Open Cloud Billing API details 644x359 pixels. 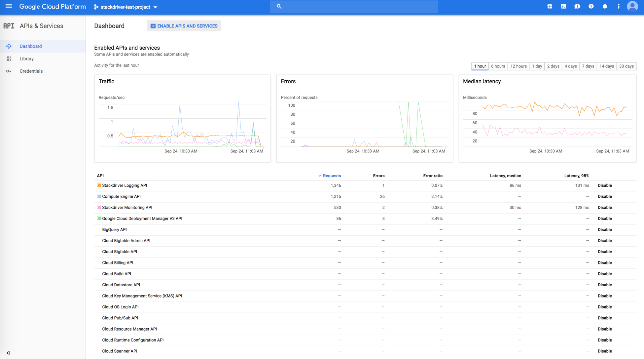click(118, 263)
